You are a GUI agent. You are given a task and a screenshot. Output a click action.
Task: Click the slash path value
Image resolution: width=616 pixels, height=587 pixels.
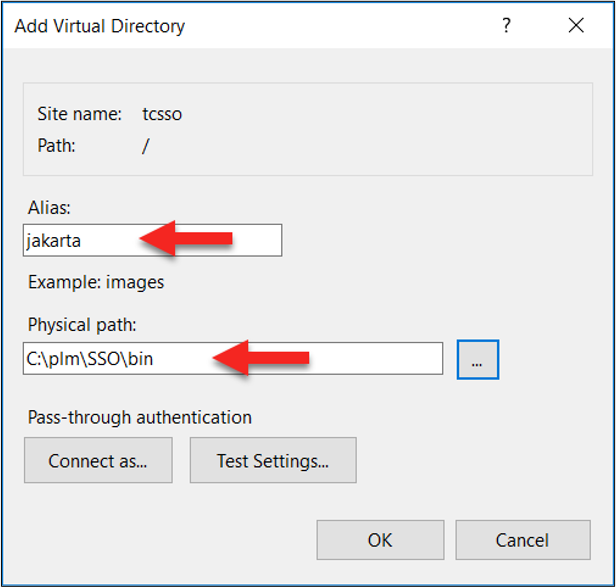146,146
